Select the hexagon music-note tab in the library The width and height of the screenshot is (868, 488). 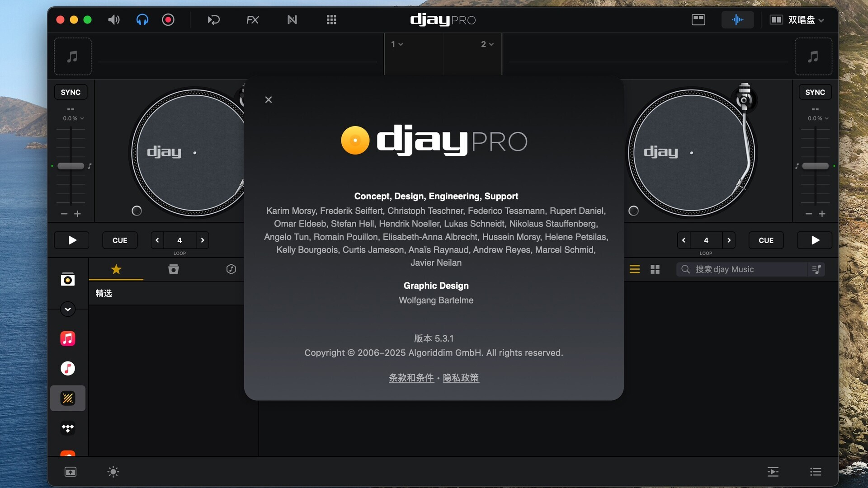pos(231,269)
